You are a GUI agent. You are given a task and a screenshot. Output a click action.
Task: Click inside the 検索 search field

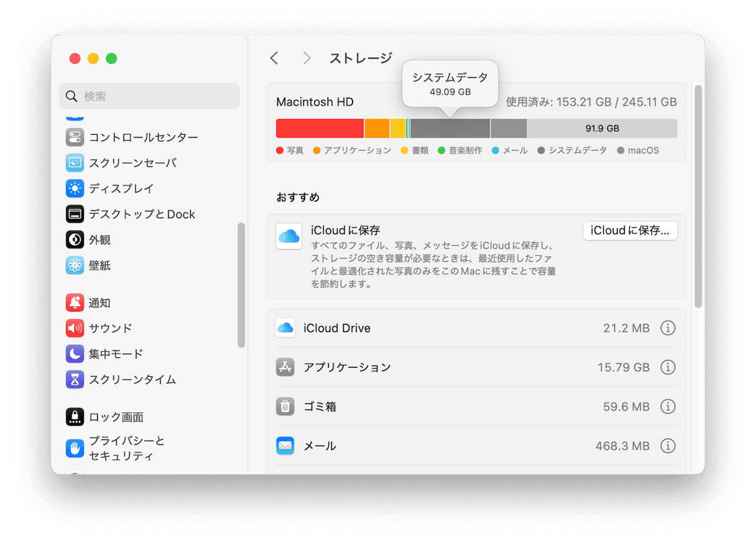pyautogui.click(x=149, y=96)
